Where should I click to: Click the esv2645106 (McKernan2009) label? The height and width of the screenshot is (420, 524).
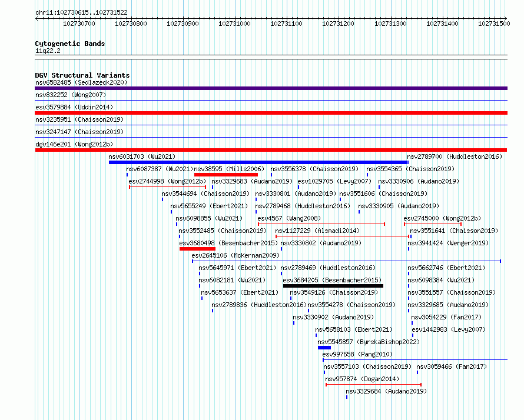[x=236, y=255]
